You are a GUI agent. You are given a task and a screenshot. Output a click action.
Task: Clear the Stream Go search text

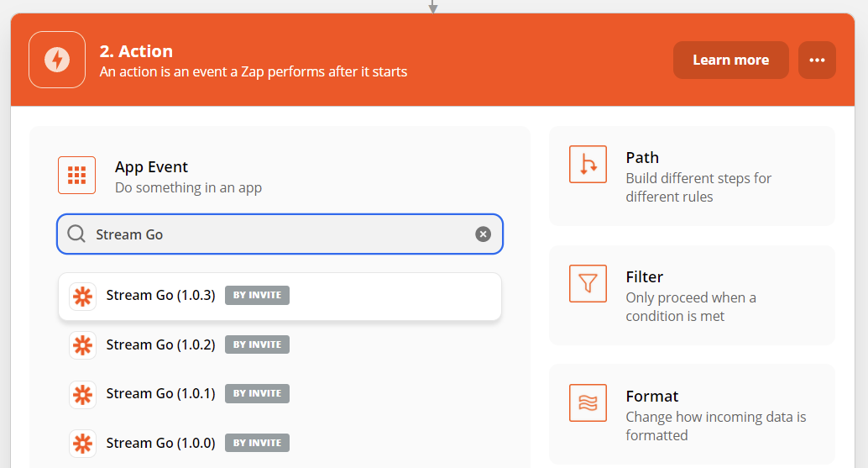pyautogui.click(x=483, y=234)
